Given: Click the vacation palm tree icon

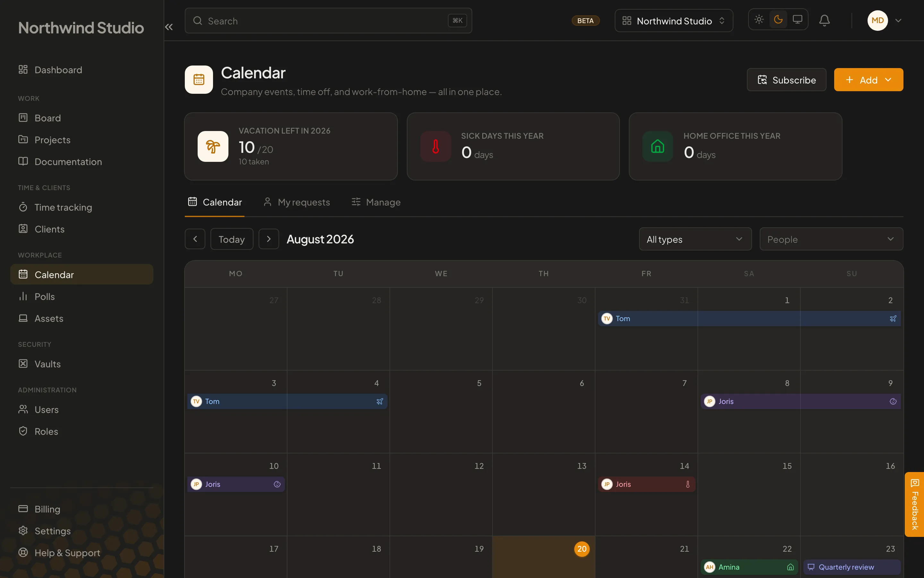Looking at the screenshot, I should [x=213, y=146].
